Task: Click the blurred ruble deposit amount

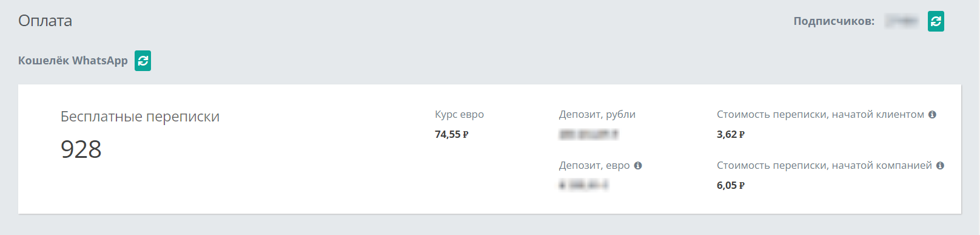Action: [x=588, y=134]
